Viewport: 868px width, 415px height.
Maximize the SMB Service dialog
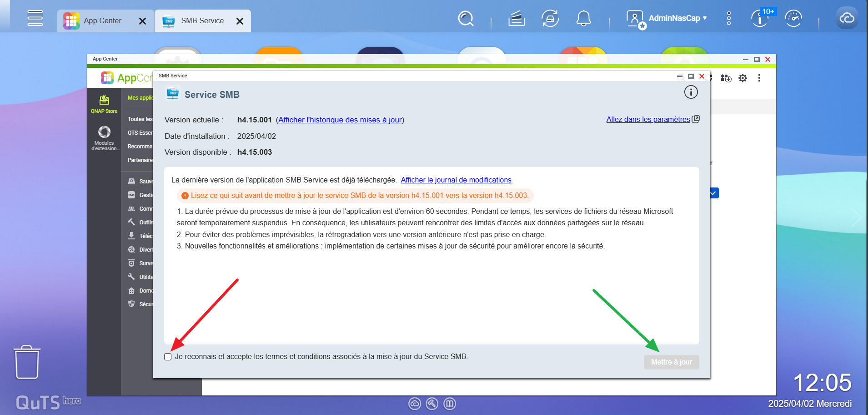(691, 76)
